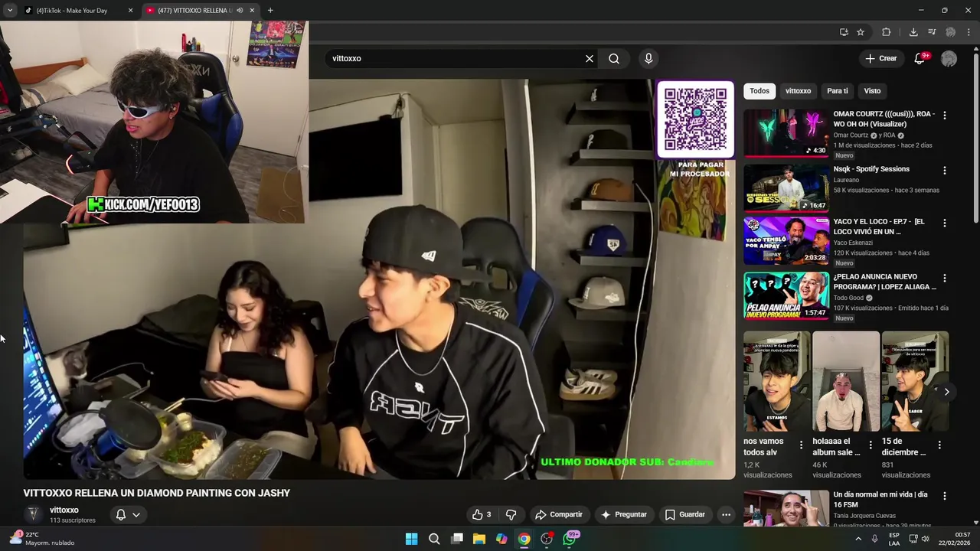Open Copilot from the taskbar
This screenshot has height=551, width=980.
pos(501,539)
